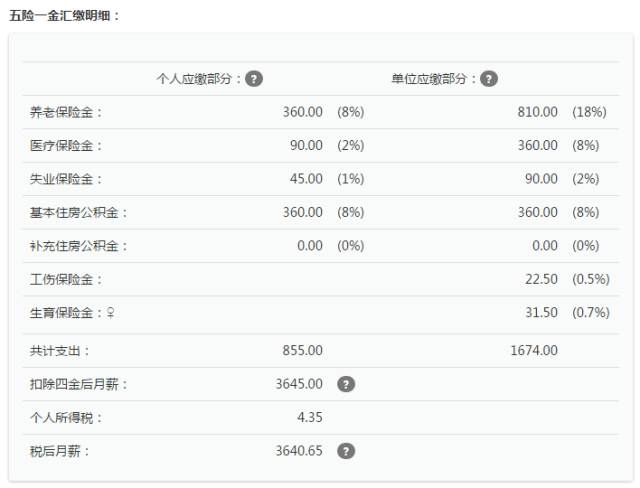Click 生育保险金 amount 31.50
The width and height of the screenshot is (640, 488).
541,313
